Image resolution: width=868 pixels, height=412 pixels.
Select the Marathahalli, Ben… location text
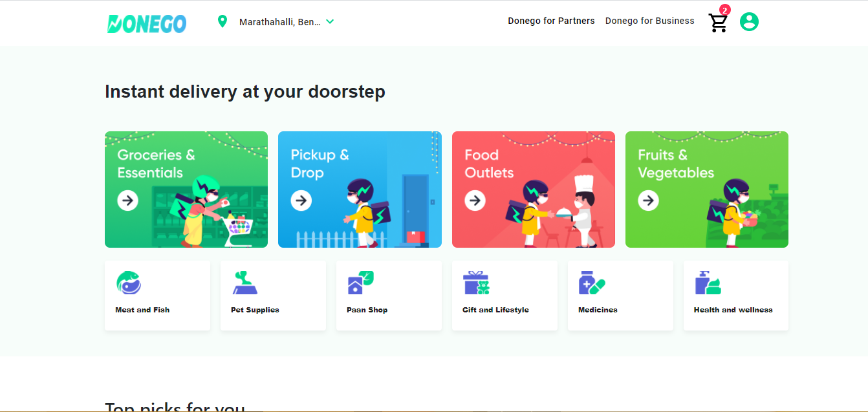tap(280, 22)
